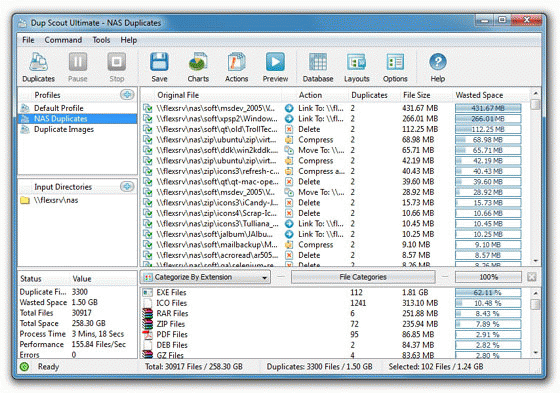Add an input directory with plus icon
The image size is (560, 393).
click(127, 186)
